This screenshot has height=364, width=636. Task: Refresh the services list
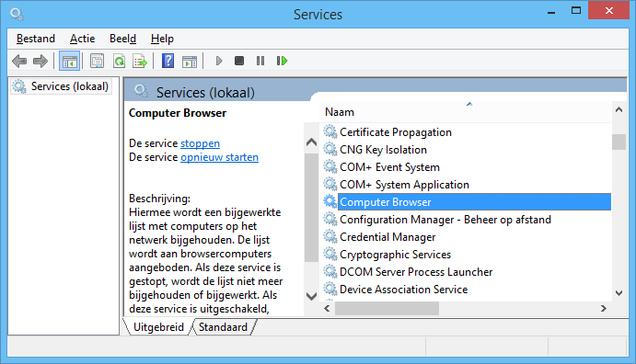coord(119,62)
